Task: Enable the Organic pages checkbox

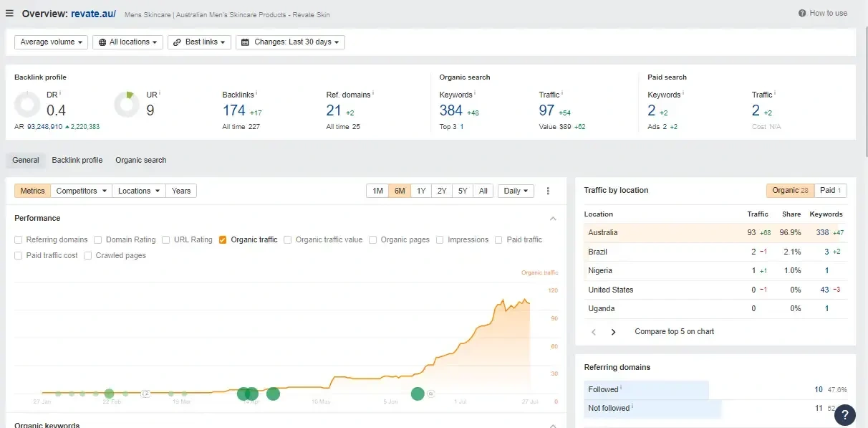Action: coord(373,240)
